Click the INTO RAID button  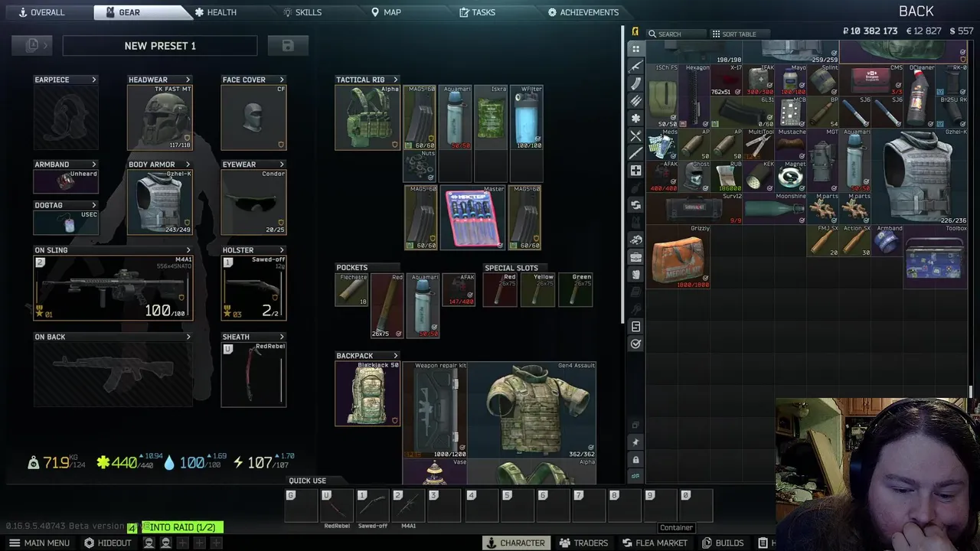pyautogui.click(x=182, y=527)
